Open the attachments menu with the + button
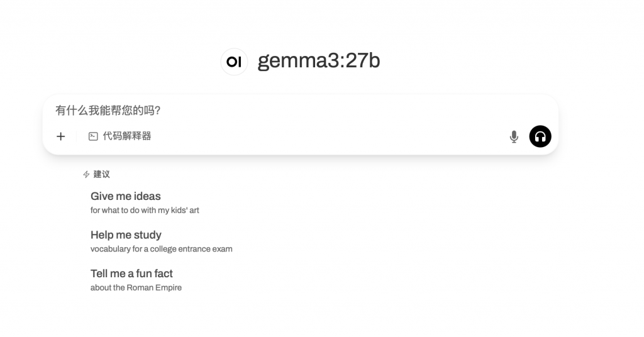 coord(61,136)
